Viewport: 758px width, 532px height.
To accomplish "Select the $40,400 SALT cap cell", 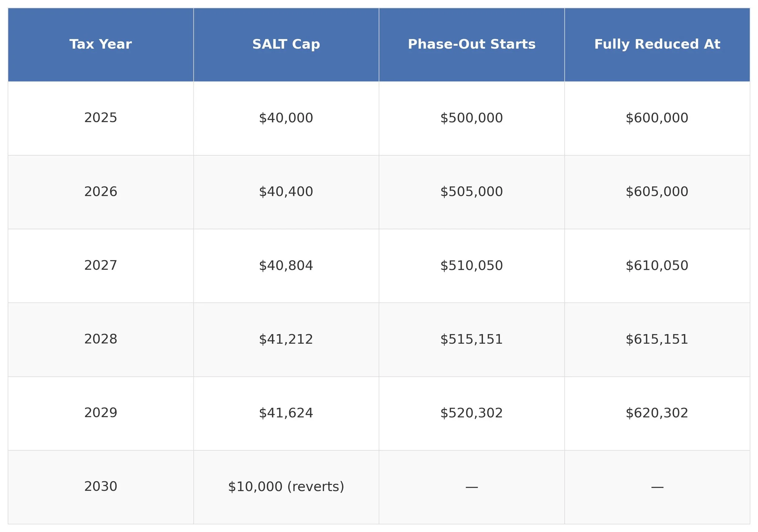I will [x=286, y=191].
